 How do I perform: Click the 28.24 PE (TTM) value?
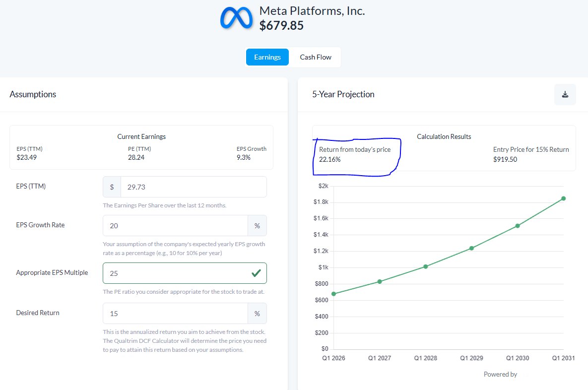coord(136,157)
